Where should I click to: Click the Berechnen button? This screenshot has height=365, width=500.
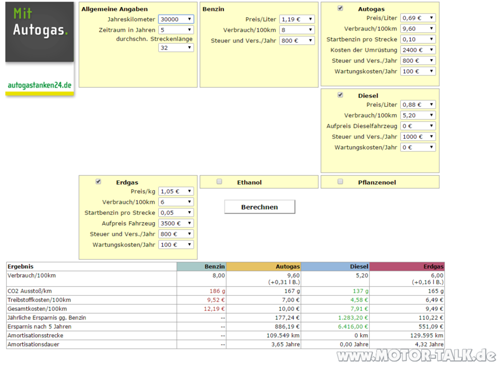260,207
